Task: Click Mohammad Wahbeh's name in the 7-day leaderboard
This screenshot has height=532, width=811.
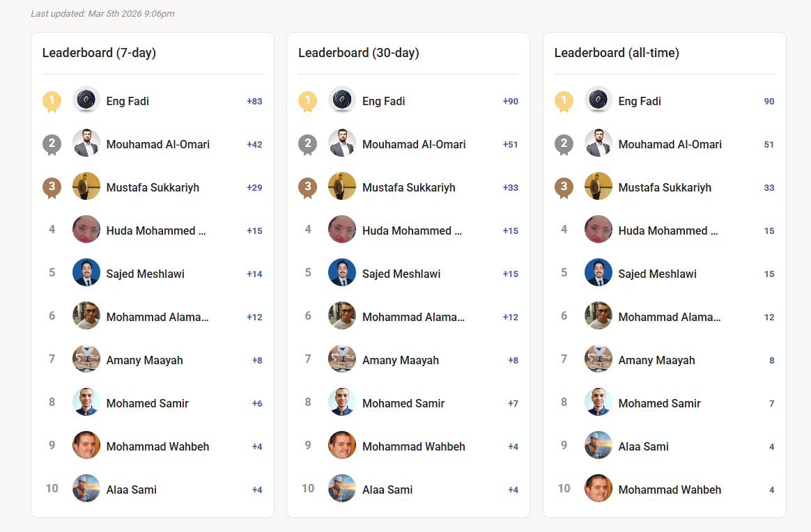Action: [x=157, y=446]
